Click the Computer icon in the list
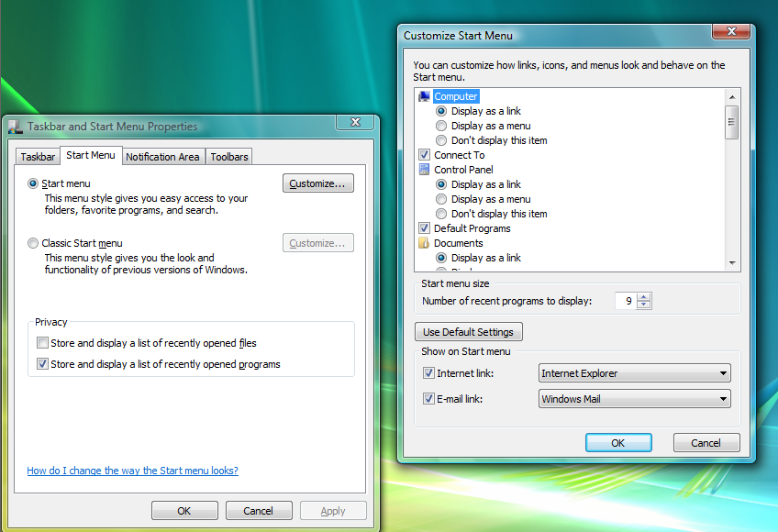Image resolution: width=778 pixels, height=532 pixels. tap(424, 96)
